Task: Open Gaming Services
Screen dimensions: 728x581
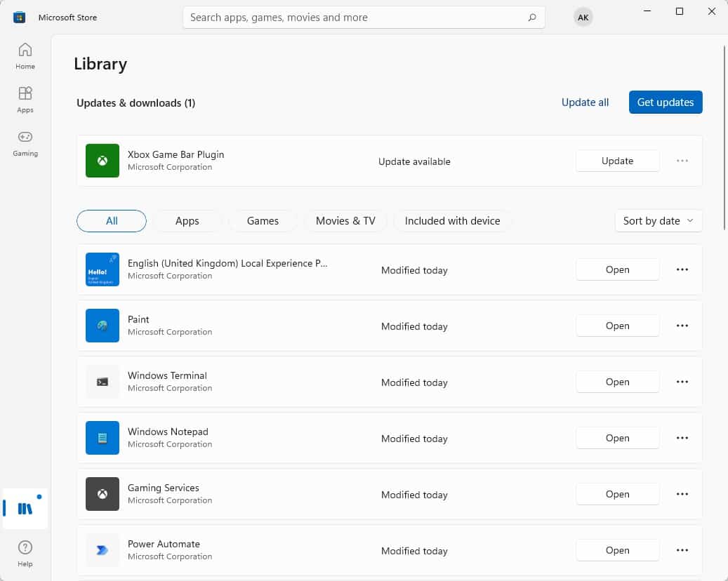Action: point(618,494)
